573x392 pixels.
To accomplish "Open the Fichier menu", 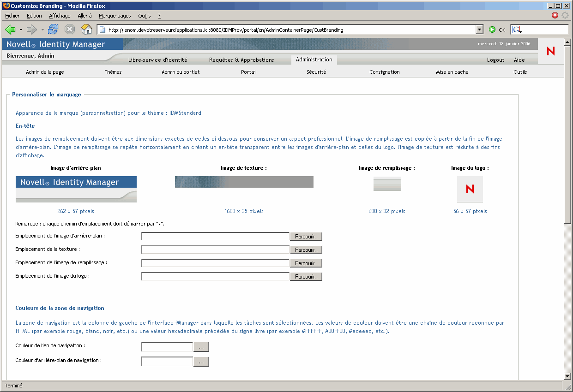I will tap(12, 16).
